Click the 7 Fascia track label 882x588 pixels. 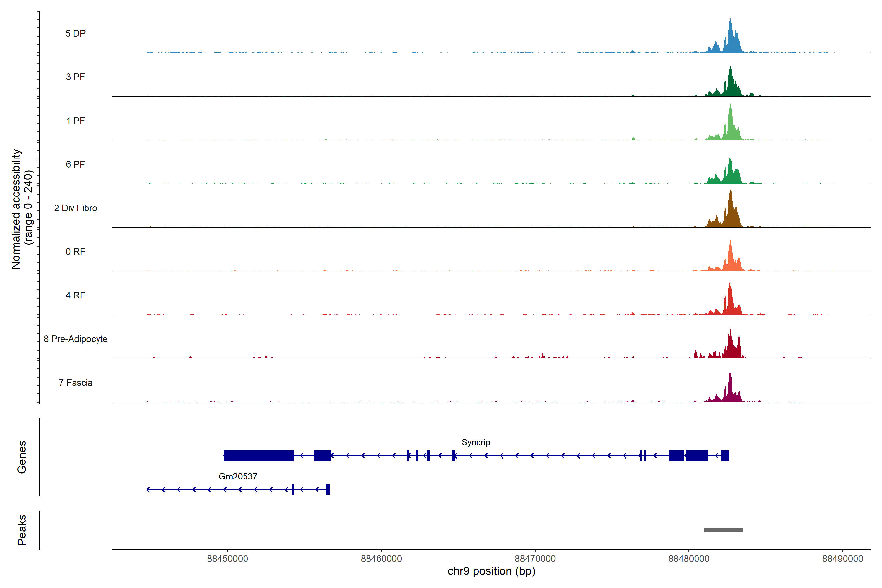point(75,382)
